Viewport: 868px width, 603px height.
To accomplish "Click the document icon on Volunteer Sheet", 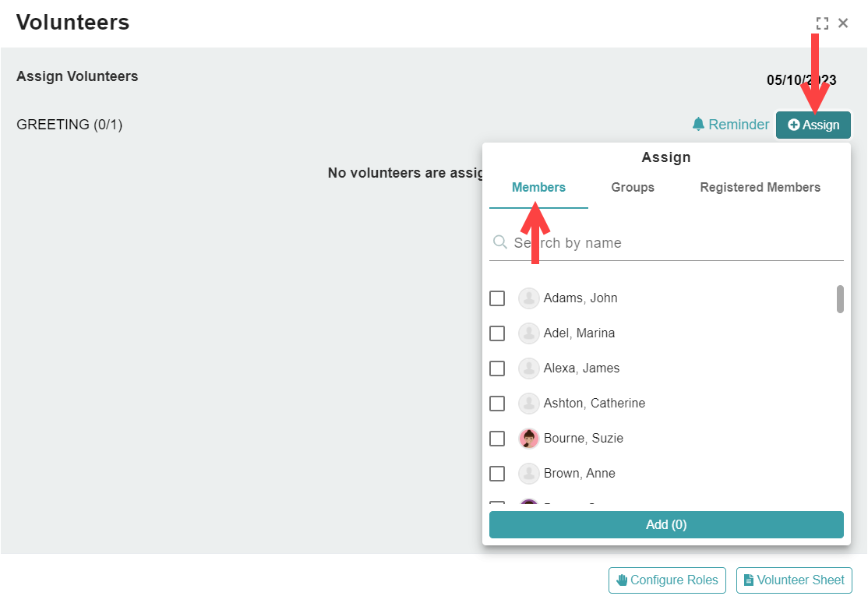I will [x=749, y=580].
